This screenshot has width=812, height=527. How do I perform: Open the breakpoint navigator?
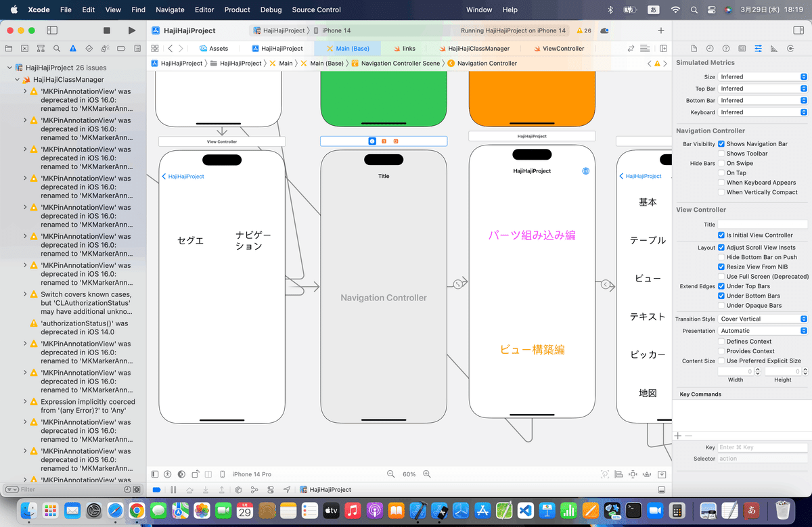(x=121, y=49)
